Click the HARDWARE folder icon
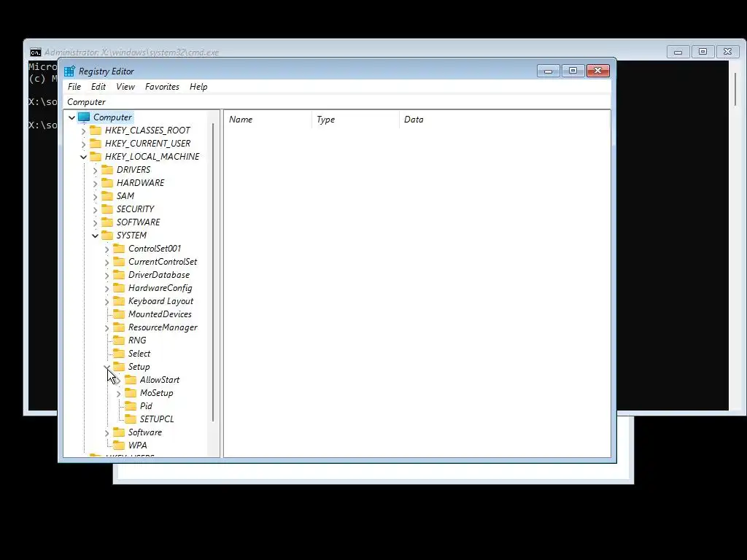The width and height of the screenshot is (747, 560). [x=107, y=183]
